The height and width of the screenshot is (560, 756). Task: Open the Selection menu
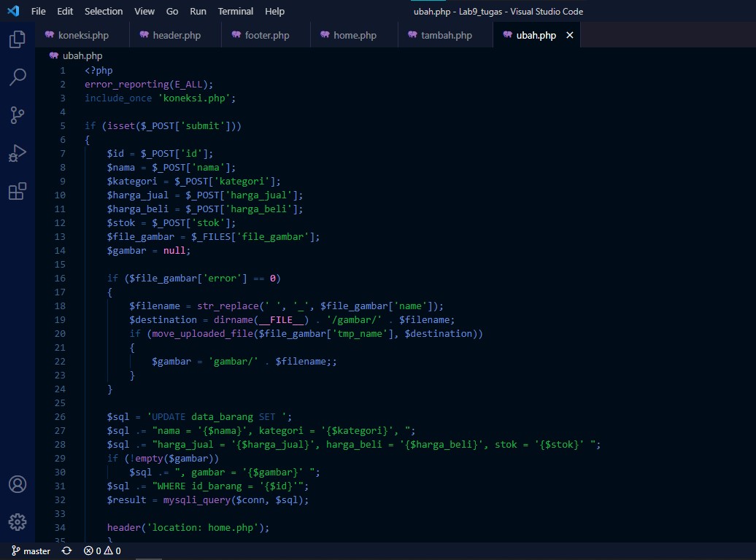click(x=104, y=11)
